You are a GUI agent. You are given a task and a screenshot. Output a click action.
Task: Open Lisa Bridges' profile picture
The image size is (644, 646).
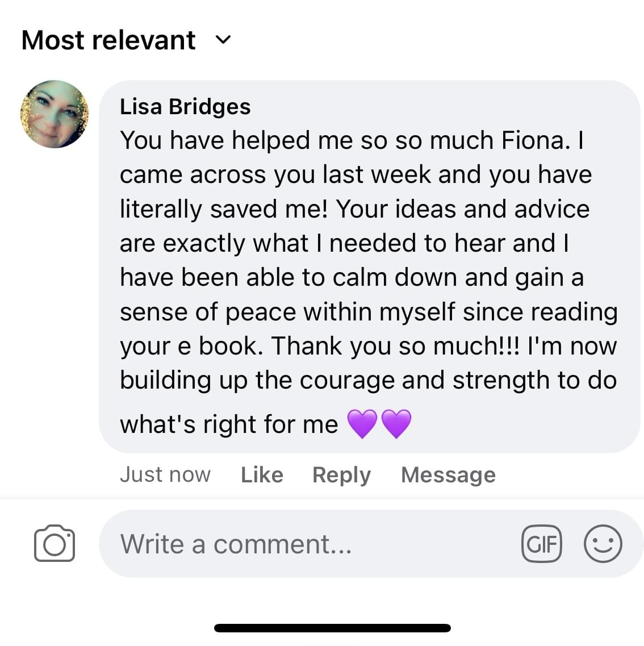55,114
